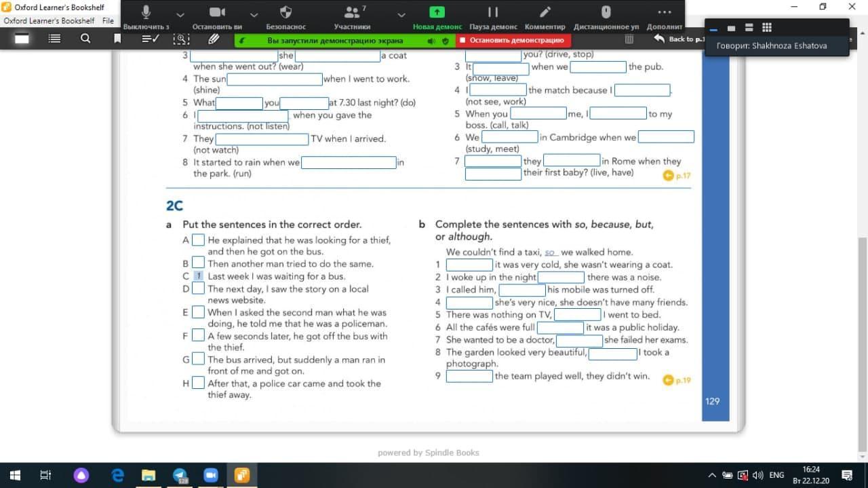
Task: Open Zoom app from taskbar
Action: pos(211,475)
